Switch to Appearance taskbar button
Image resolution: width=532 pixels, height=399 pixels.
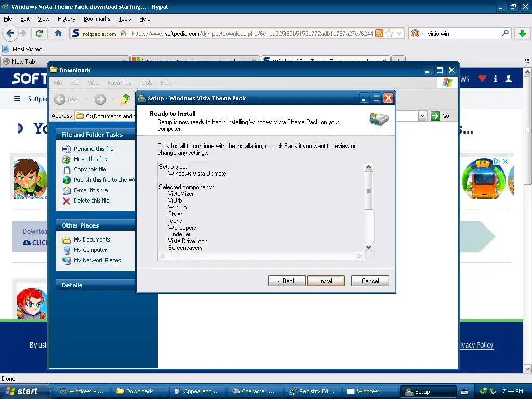(198, 391)
